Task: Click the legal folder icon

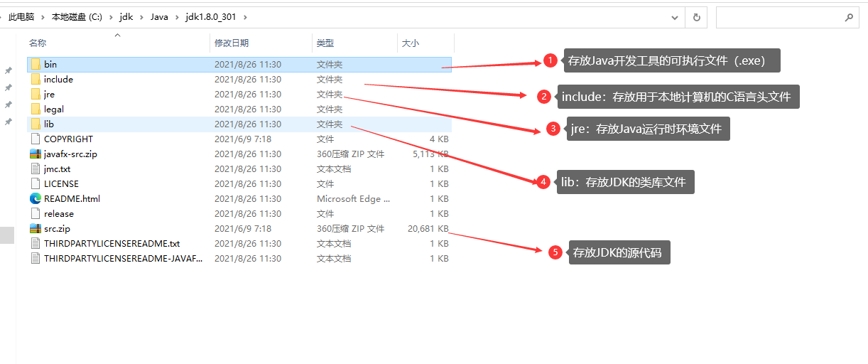Action: (36, 109)
